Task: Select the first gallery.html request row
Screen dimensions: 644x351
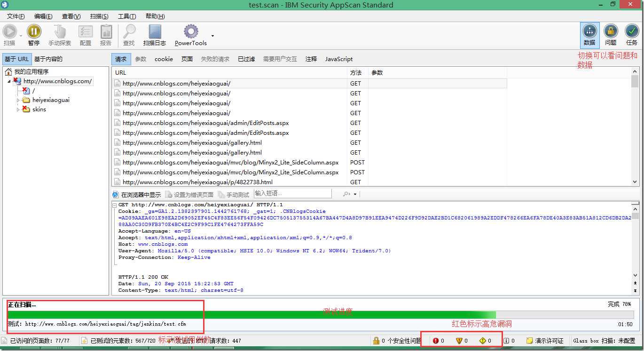Action: (309, 143)
